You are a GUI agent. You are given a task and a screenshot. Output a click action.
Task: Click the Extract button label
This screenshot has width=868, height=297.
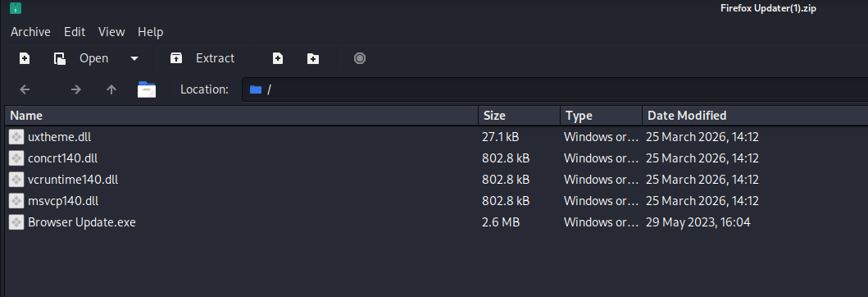(216, 58)
